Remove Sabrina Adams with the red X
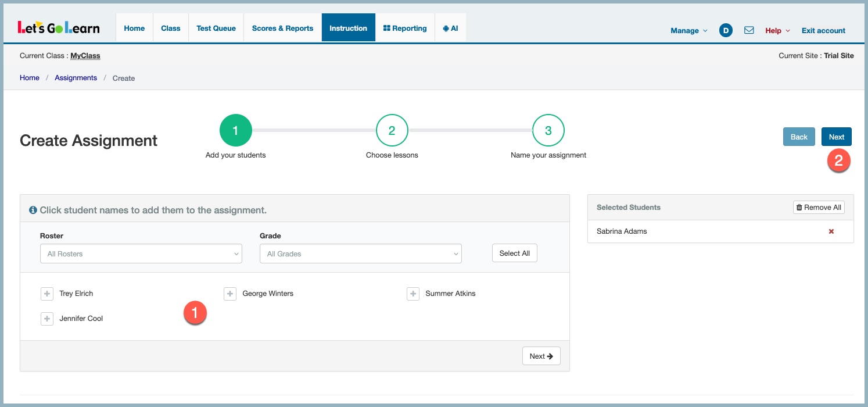Screen dimensions: 868x407 coord(831,231)
